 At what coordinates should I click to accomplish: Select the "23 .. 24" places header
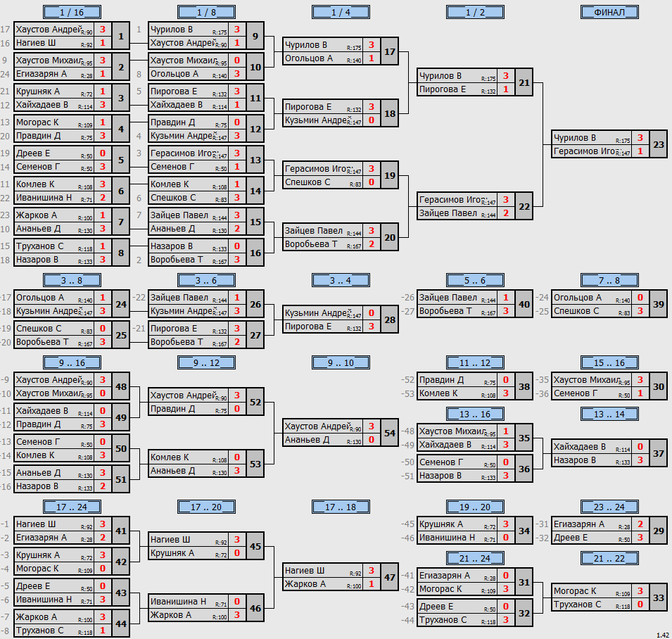tap(609, 507)
